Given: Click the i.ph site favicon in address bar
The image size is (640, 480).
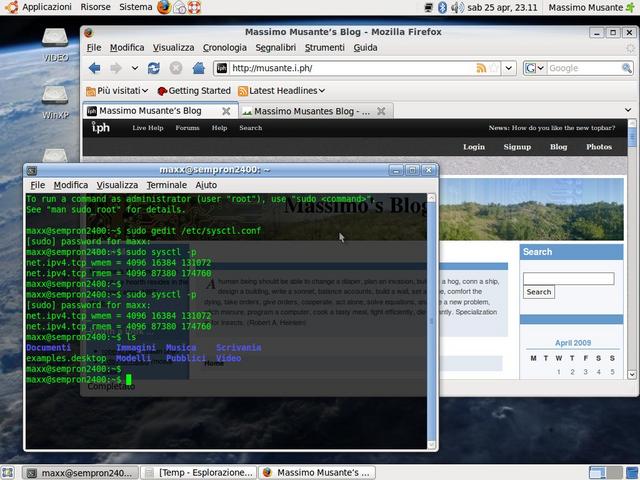Looking at the screenshot, I should tap(222, 68).
